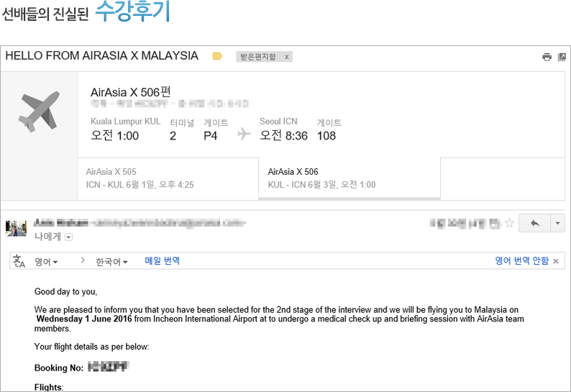This screenshot has width=571, height=392.
Task: Select the AirAsia X 505 flight tab
Action: coord(168,178)
